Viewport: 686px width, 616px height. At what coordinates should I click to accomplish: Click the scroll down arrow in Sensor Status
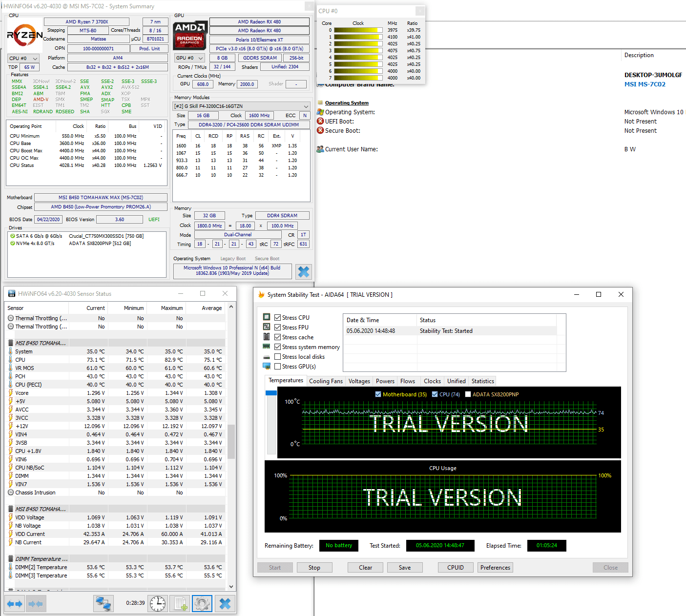(231, 586)
